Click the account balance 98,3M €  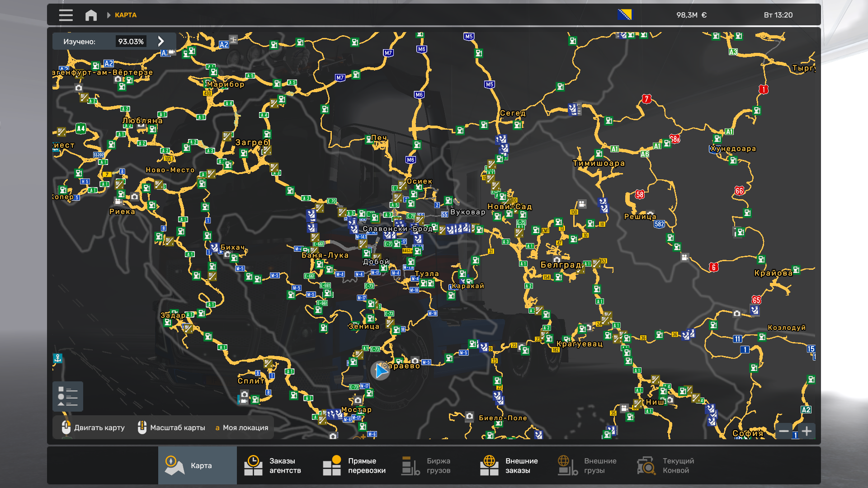tap(691, 15)
